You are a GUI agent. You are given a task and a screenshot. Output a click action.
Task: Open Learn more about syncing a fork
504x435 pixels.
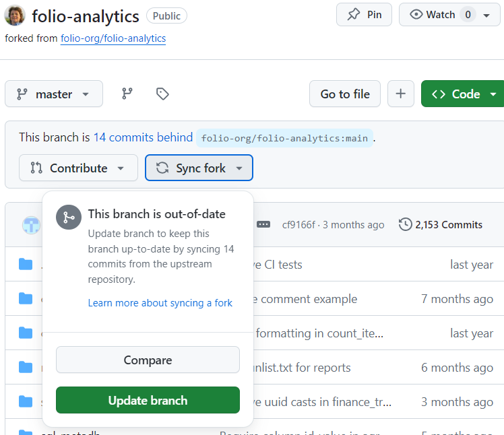click(160, 302)
